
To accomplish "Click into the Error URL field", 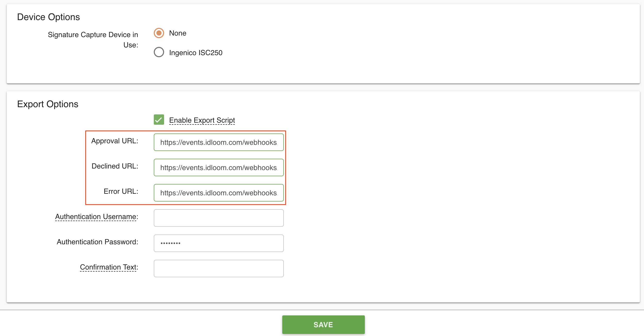I will (219, 193).
